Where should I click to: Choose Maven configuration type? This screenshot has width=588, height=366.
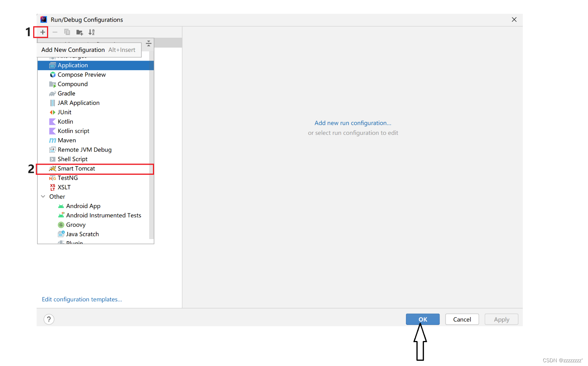96,140
